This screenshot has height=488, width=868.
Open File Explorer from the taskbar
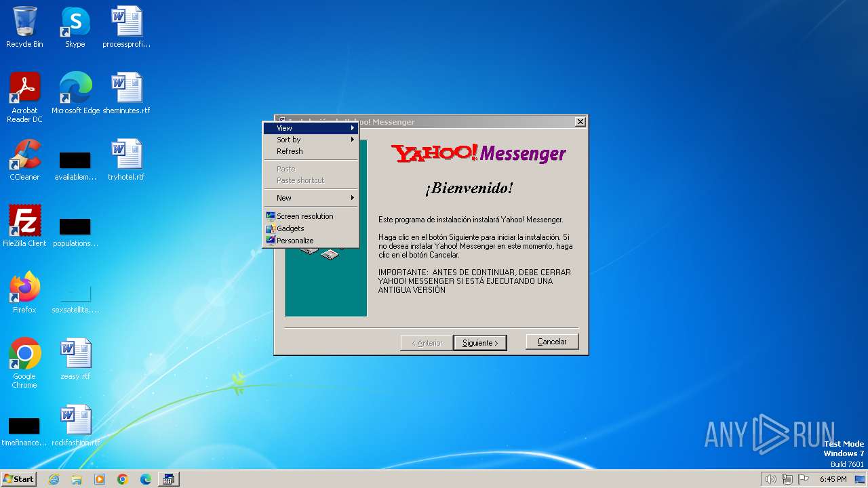pos(77,479)
